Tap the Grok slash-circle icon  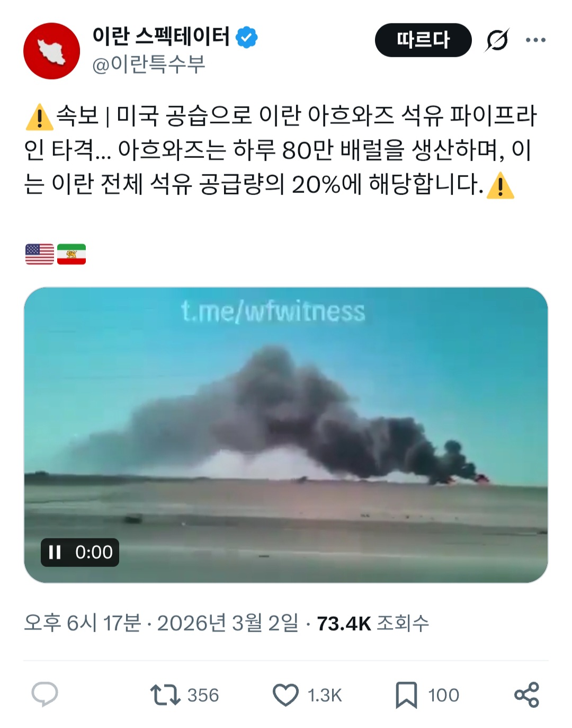coord(497,40)
